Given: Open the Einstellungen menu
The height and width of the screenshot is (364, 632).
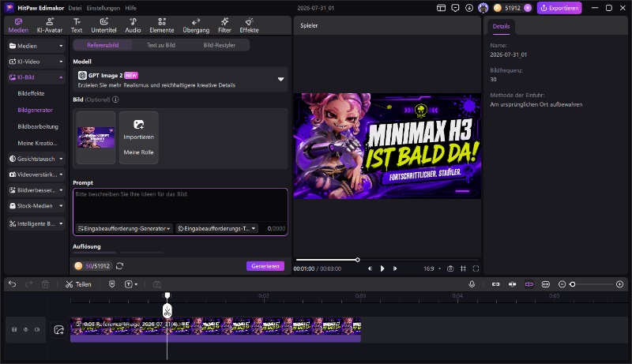Looking at the screenshot, I should (x=103, y=8).
